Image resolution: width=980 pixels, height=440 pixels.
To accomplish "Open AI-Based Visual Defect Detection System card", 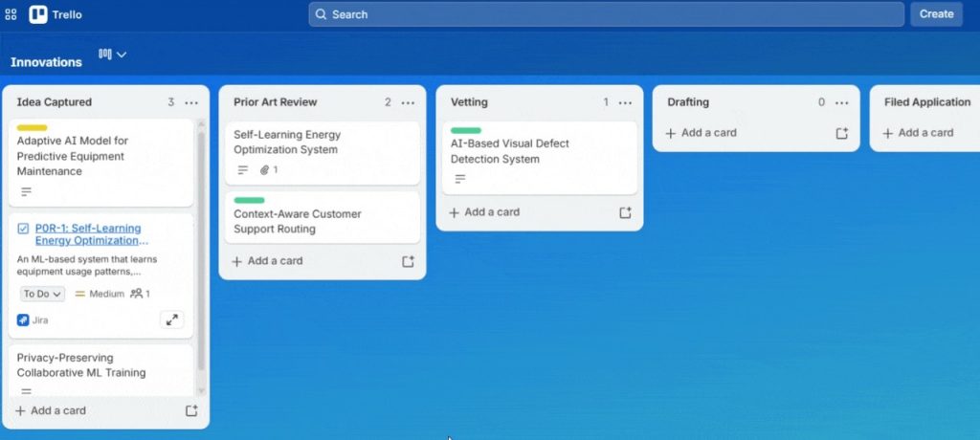I will [540, 158].
